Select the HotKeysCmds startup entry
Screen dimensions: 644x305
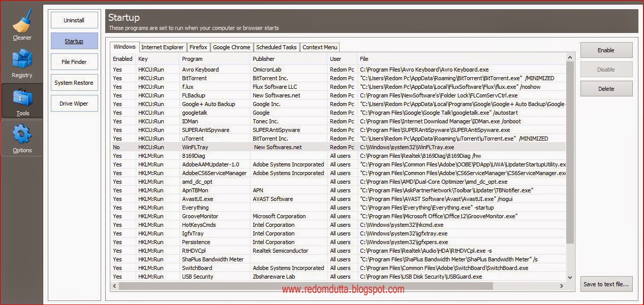tap(339, 225)
